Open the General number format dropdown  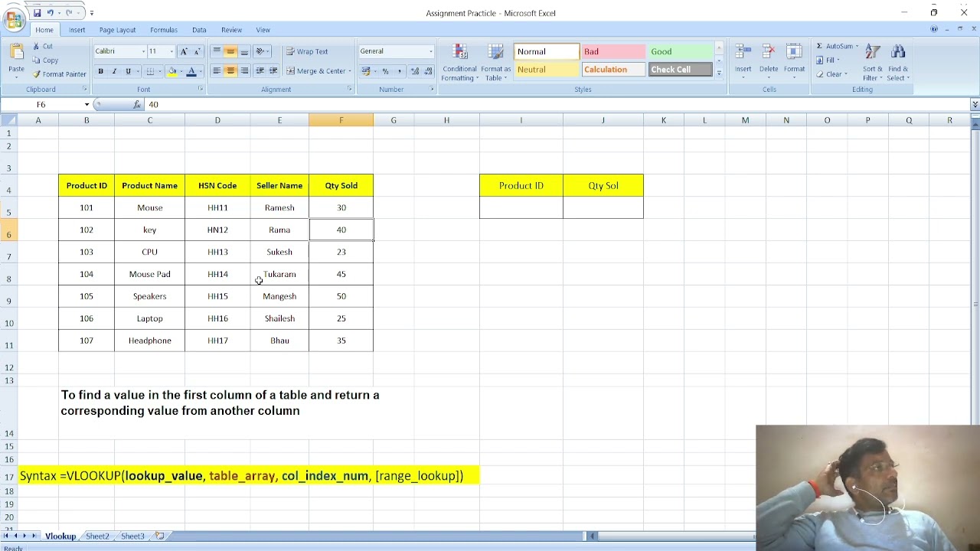(x=430, y=51)
